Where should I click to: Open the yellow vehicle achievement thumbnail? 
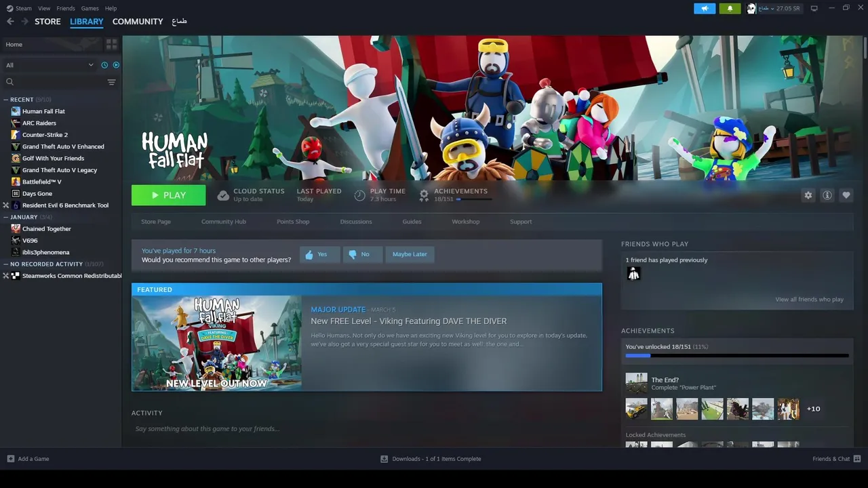coord(636,409)
